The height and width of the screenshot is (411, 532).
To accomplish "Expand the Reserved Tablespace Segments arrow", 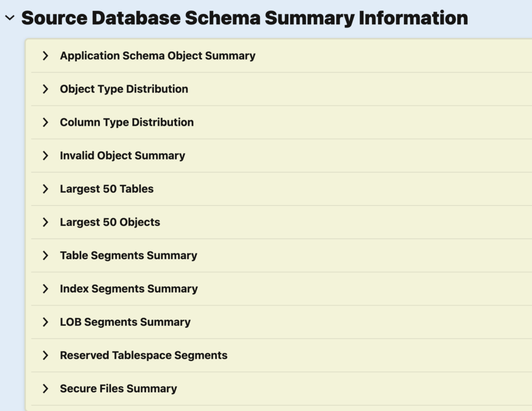I will click(x=46, y=355).
